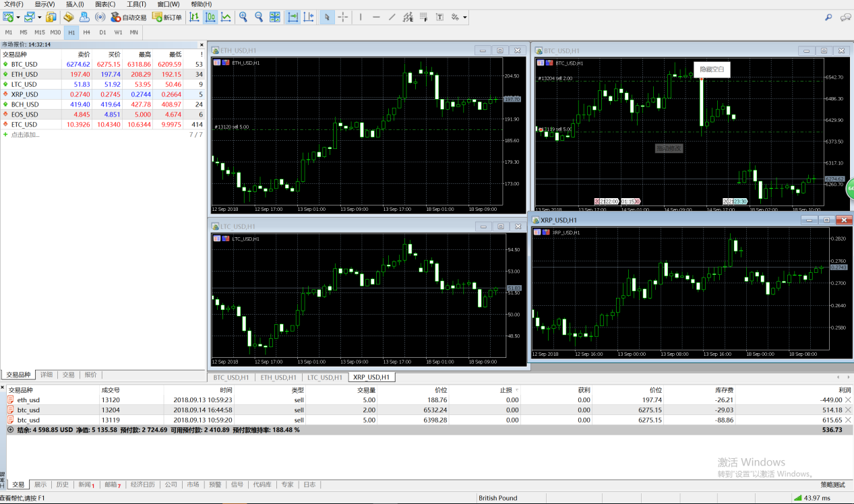
Task: Open the 帮助(H) menu
Action: point(202,4)
